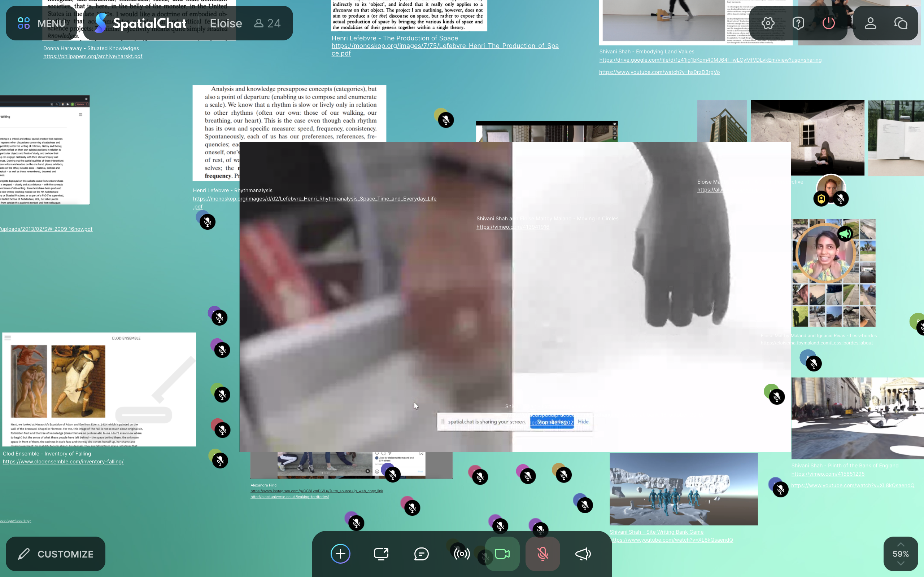The height and width of the screenshot is (577, 924).
Task: Open the participants count 24
Action: coord(268,23)
